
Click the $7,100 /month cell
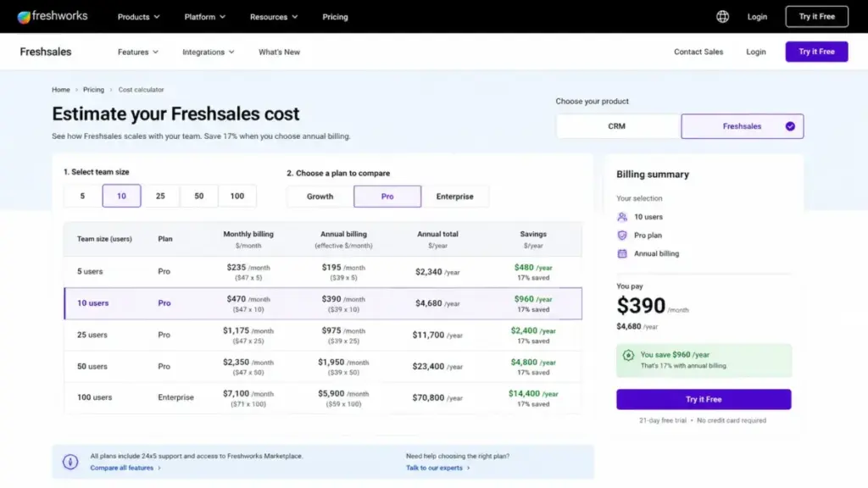click(248, 398)
